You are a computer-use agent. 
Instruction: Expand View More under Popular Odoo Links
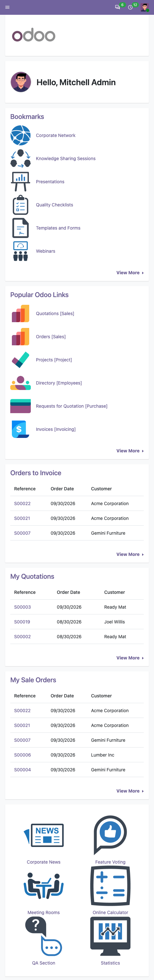coord(130,451)
